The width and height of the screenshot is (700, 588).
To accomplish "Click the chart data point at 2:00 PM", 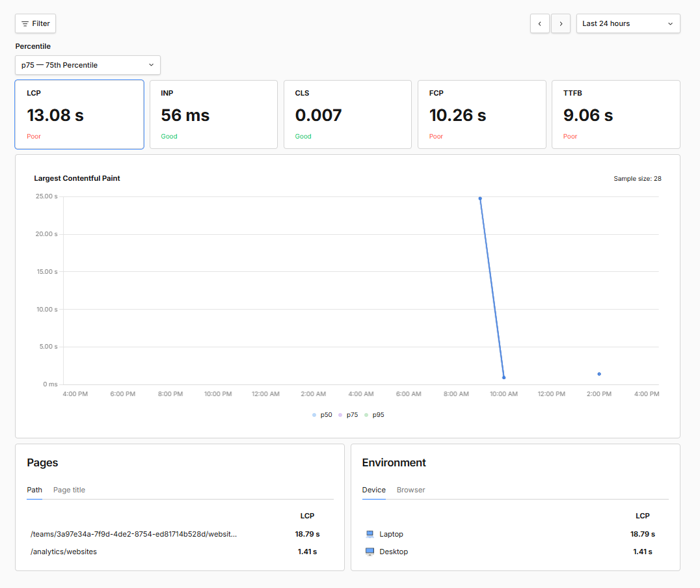I will [x=599, y=374].
